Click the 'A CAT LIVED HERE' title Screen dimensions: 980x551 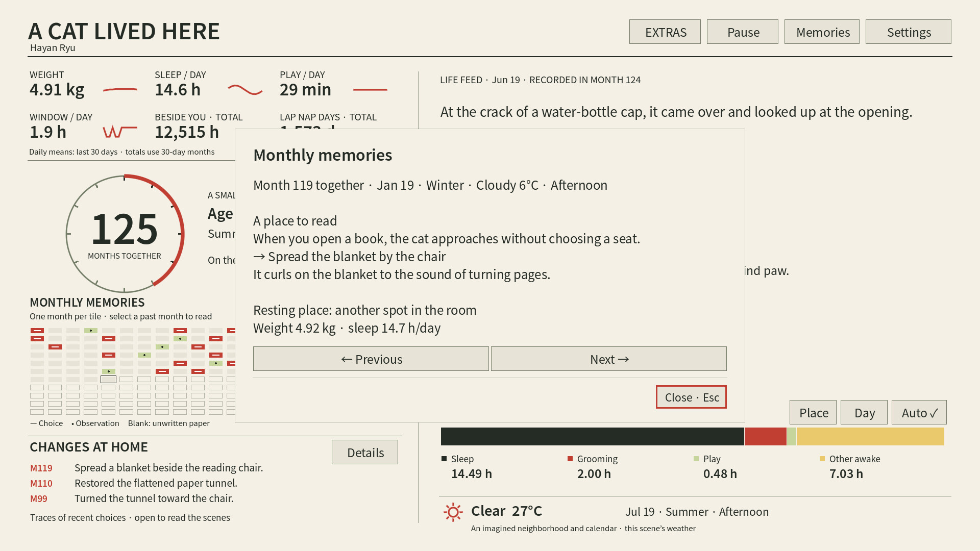pyautogui.click(x=124, y=32)
